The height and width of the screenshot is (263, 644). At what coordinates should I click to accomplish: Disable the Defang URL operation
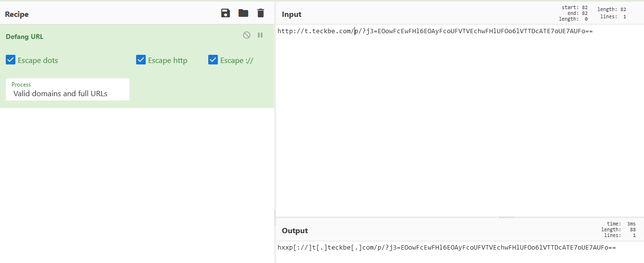click(x=247, y=35)
